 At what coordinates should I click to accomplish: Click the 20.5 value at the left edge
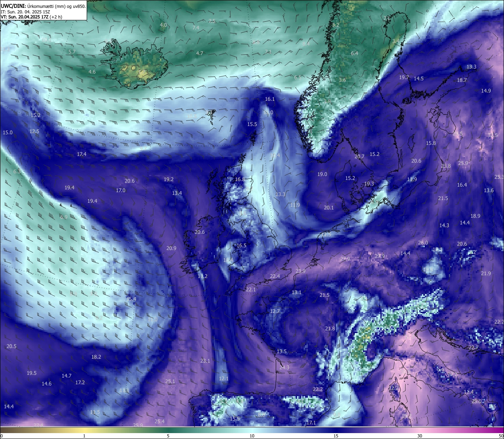click(x=11, y=346)
